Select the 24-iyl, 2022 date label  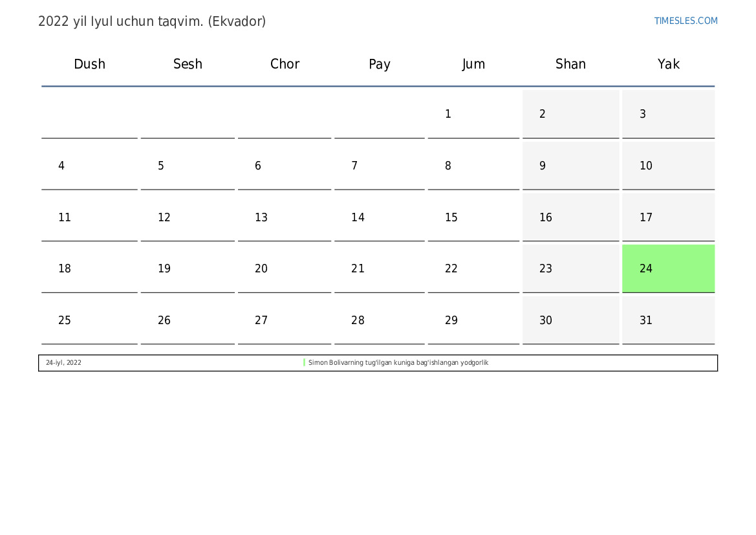pyautogui.click(x=63, y=363)
